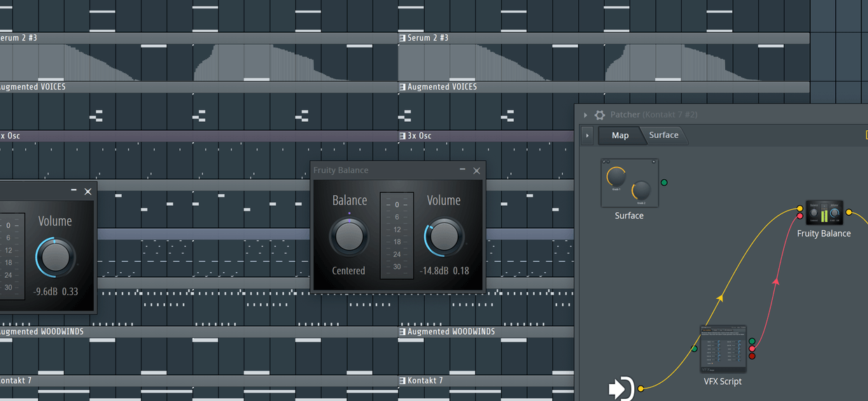
Task: Minimize the titled Fruity Balance window
Action: tap(462, 170)
